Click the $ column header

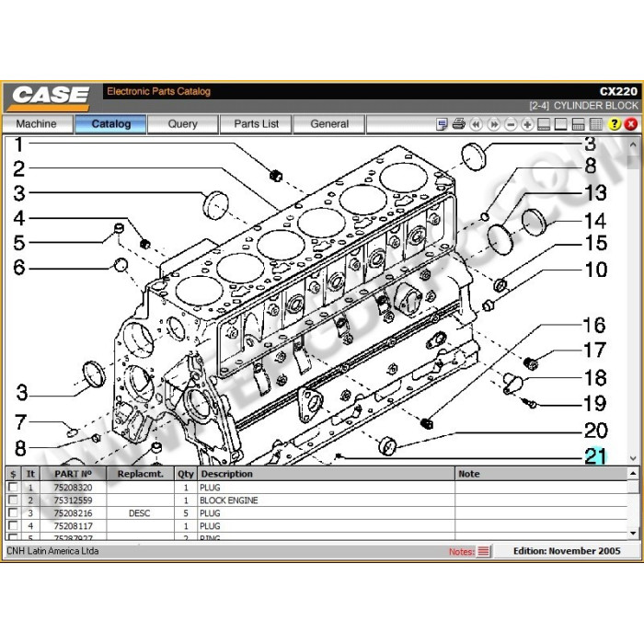click(13, 474)
